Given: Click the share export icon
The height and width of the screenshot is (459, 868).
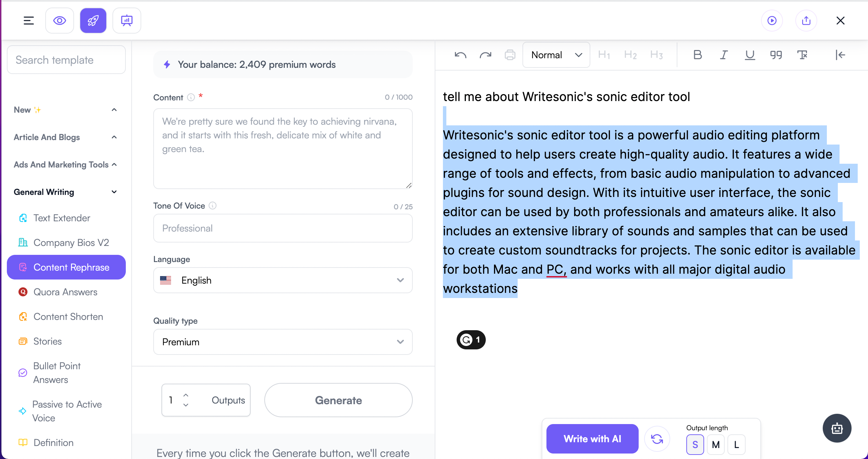Looking at the screenshot, I should click(x=806, y=21).
